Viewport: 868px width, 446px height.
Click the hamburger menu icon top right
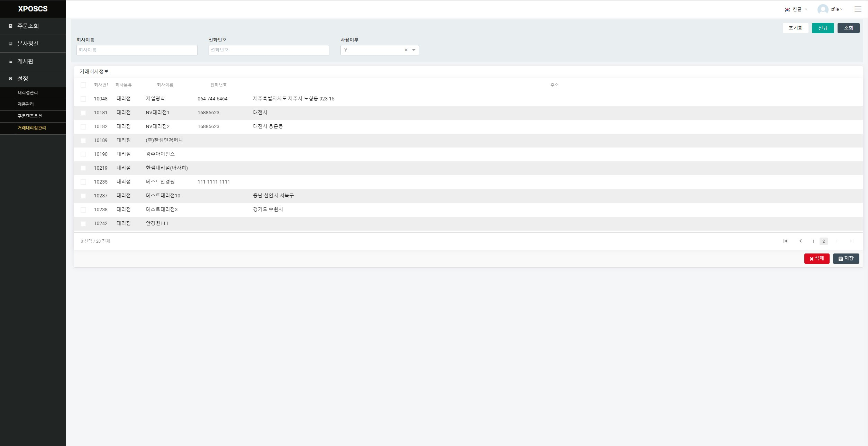[858, 9]
